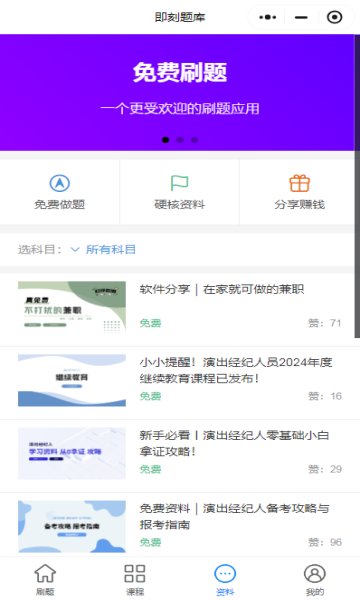Select the second banner carousel dot

pyautogui.click(x=180, y=140)
